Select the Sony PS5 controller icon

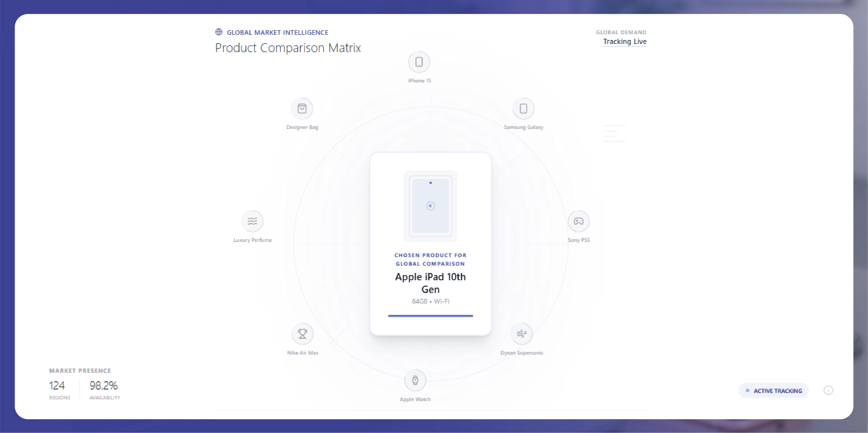579,221
